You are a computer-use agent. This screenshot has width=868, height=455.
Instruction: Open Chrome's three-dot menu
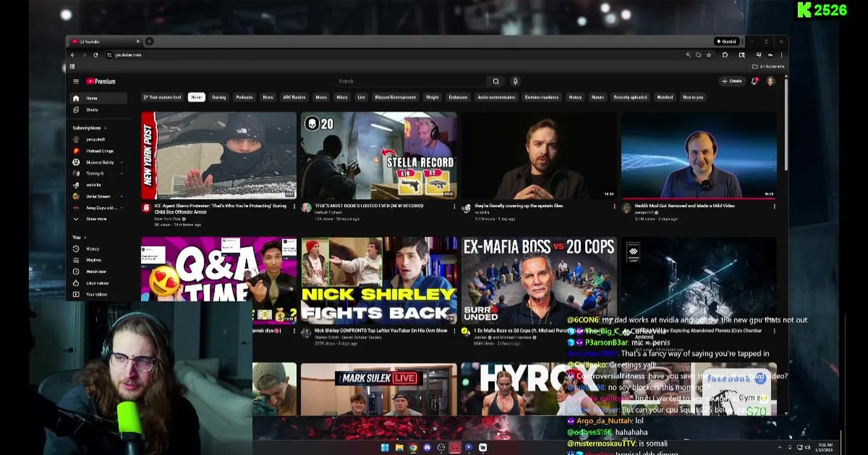782,55
